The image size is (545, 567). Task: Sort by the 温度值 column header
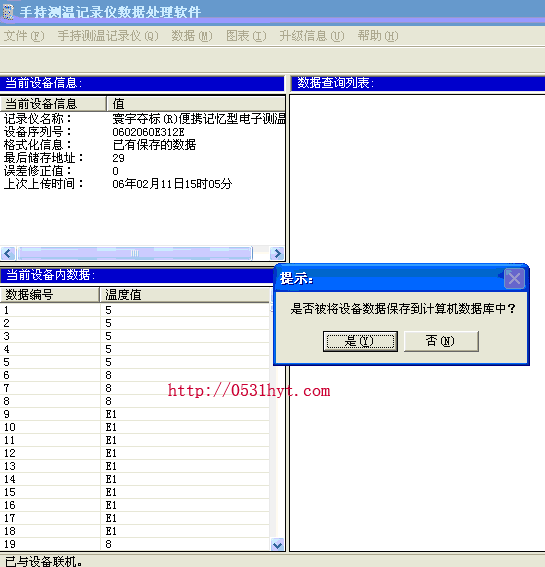[x=185, y=295]
